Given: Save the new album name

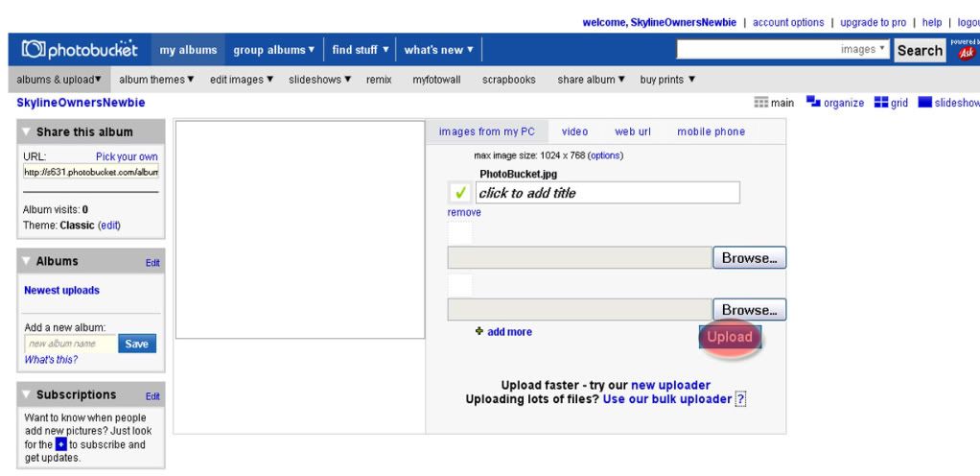Looking at the screenshot, I should (x=137, y=344).
